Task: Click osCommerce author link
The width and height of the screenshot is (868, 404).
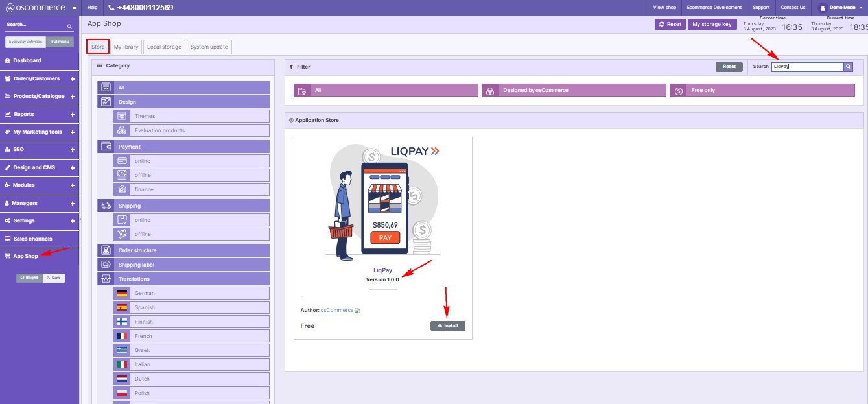Action: pos(337,311)
